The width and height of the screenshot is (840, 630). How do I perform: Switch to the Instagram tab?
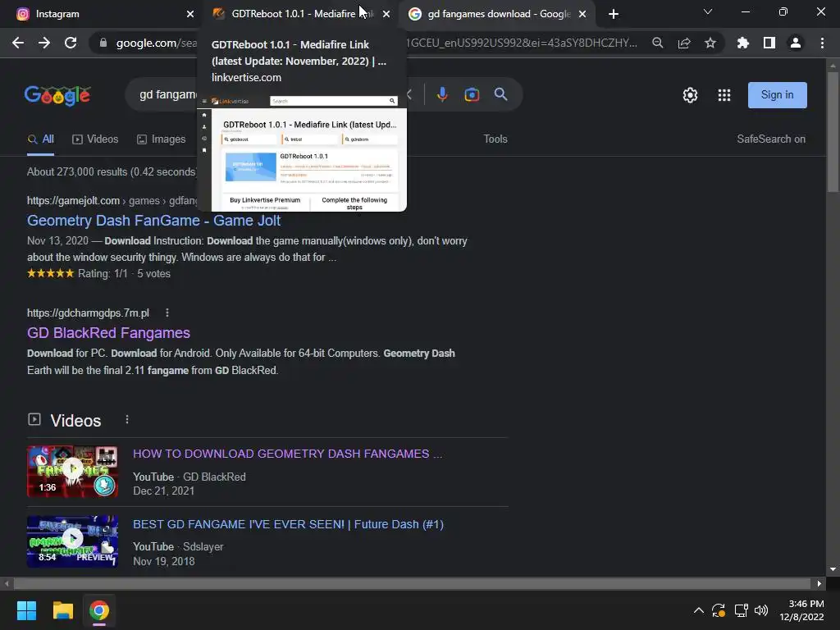point(102,14)
